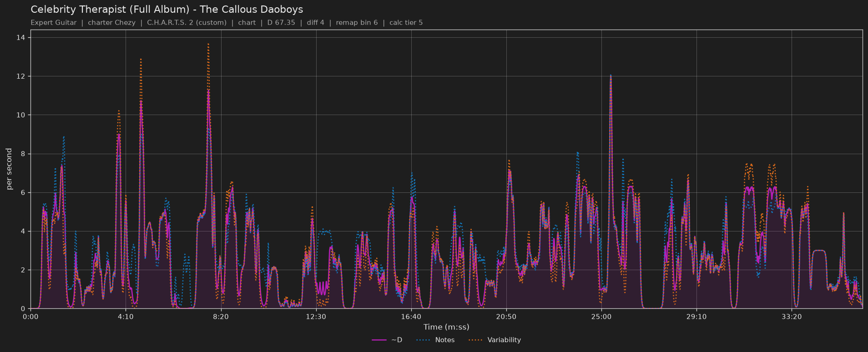Click the "6" y-axis tick label
Viewport: 868px width, 352px height.
click(23, 193)
